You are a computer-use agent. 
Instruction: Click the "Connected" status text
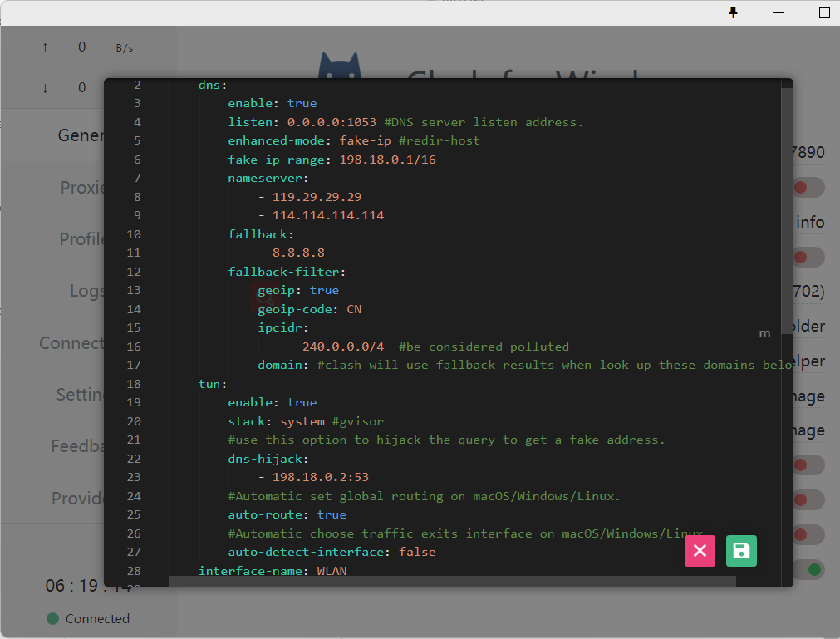tap(97, 619)
